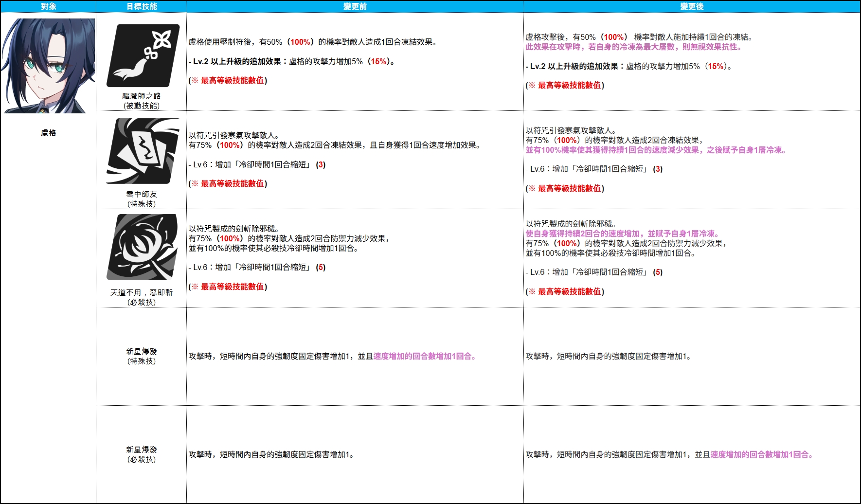861x504 pixels.
Task: Click 攻擊時，短時間內 text in 必殺技 row 變更前
Action: [x=271, y=454]
